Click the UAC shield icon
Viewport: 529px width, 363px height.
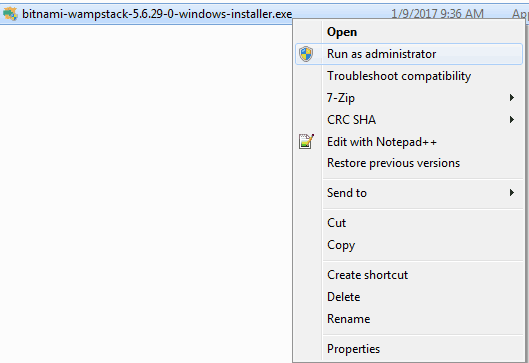(306, 54)
